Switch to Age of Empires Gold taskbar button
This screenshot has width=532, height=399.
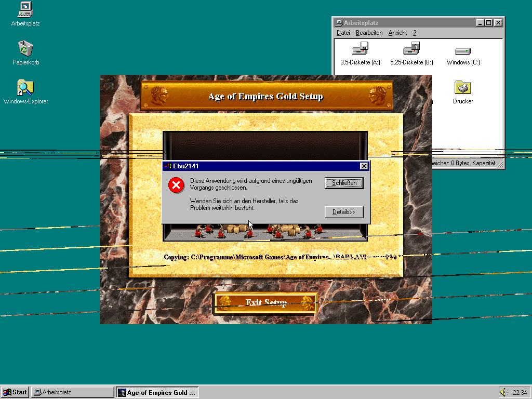click(157, 393)
